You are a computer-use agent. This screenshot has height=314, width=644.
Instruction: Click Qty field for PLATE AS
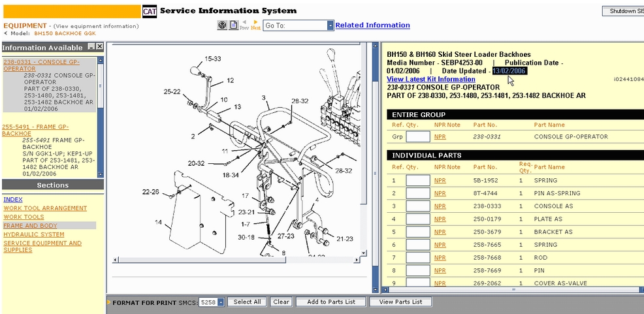click(418, 219)
